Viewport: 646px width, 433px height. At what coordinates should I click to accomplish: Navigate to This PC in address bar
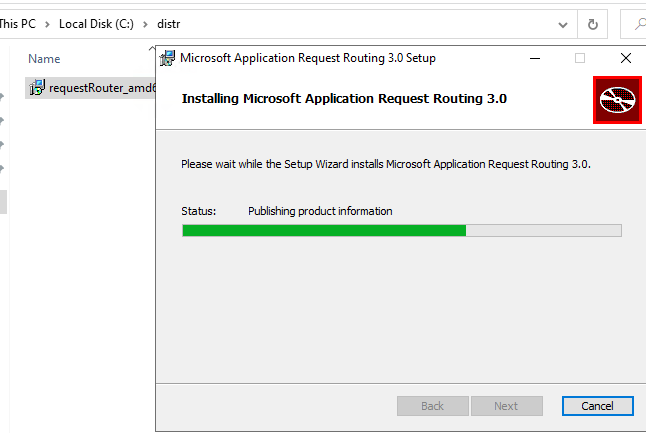point(18,24)
